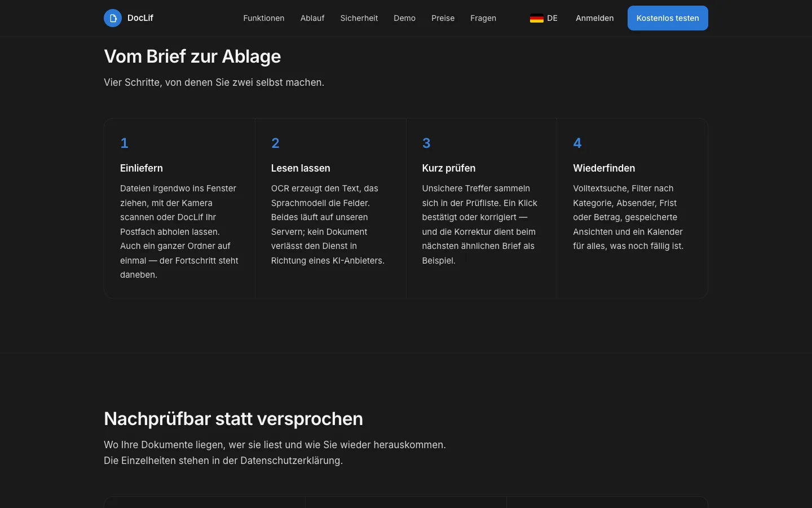Click the DocLif document logo icon
The height and width of the screenshot is (508, 812).
(113, 18)
